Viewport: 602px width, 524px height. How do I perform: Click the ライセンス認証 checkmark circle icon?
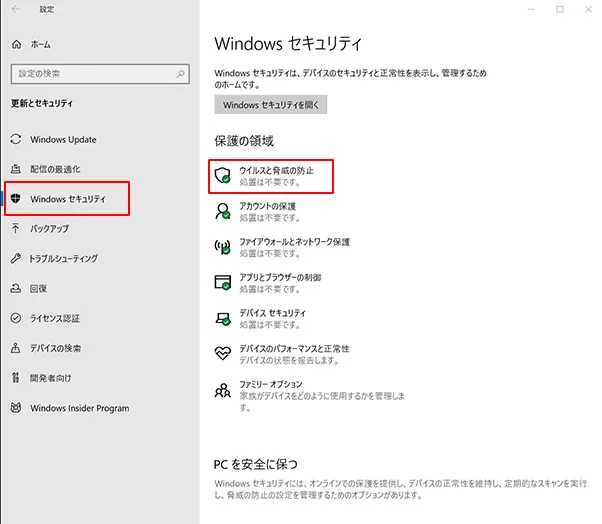pyautogui.click(x=16, y=318)
